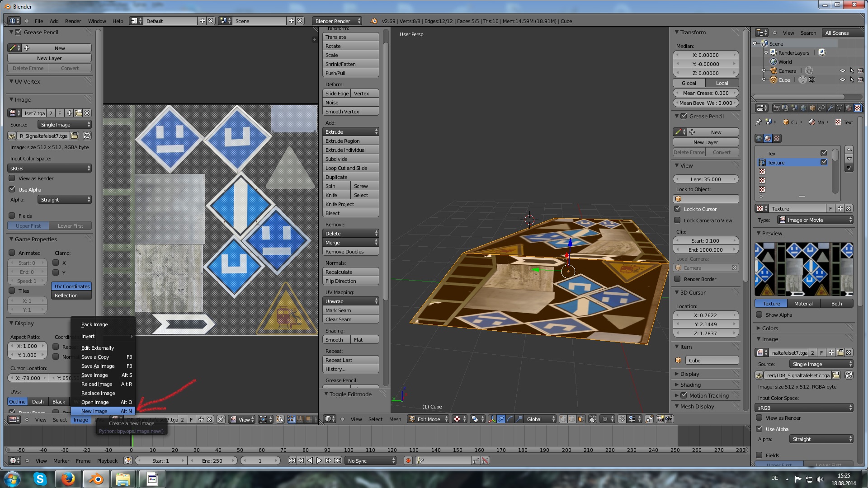
Task: Enable the Show Alpha checkbox
Action: [759, 315]
